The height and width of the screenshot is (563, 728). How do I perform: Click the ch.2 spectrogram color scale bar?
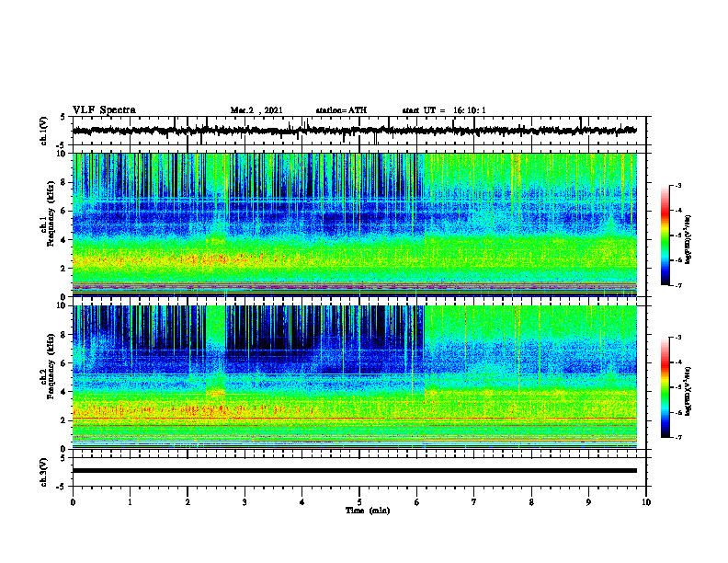pyautogui.click(x=665, y=387)
